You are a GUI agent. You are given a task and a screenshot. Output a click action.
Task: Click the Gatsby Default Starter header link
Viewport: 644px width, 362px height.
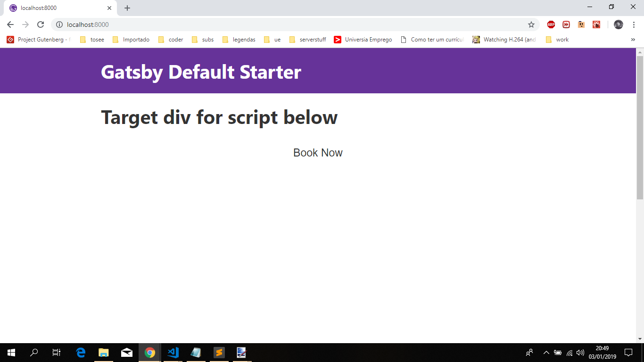pyautogui.click(x=201, y=72)
